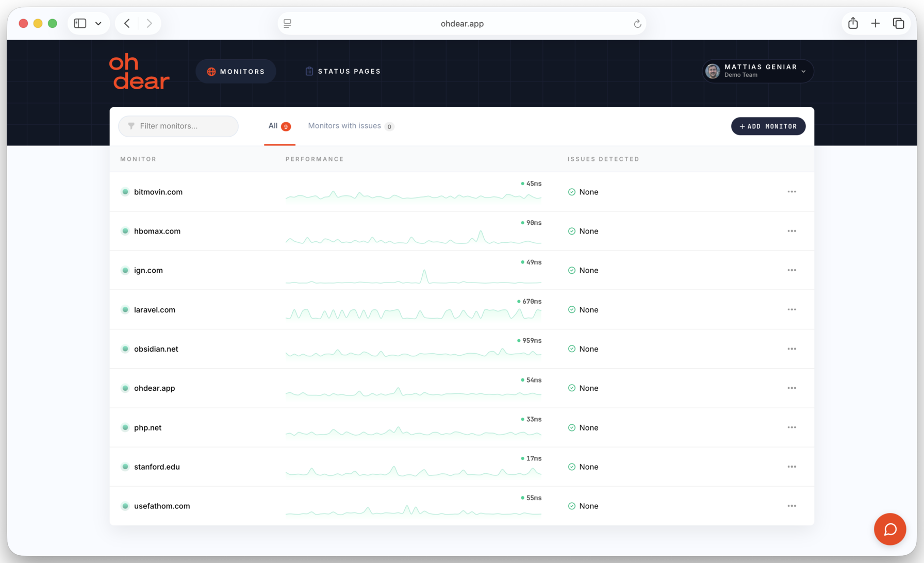Screen dimensions: 924x563
Task: Open the php.net monitor
Action: coord(148,427)
